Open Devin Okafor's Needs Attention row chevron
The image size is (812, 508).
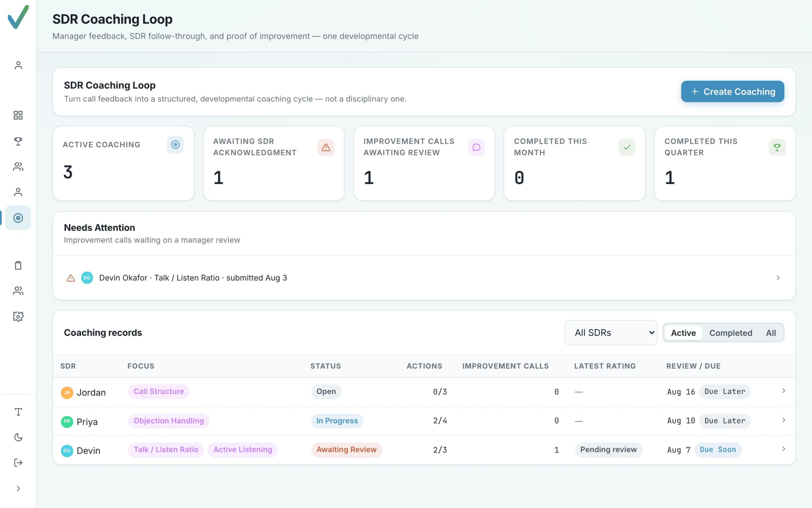coord(778,277)
